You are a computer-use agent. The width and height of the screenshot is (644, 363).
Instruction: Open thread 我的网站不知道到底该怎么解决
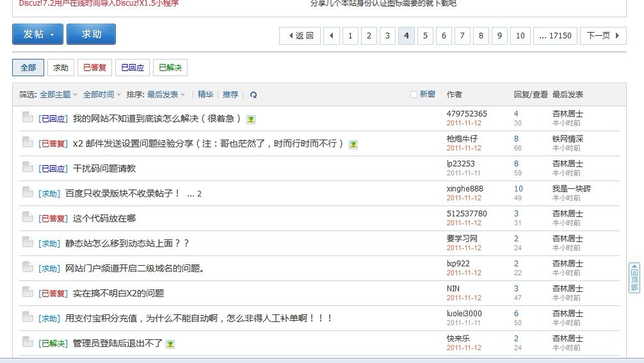coord(156,118)
